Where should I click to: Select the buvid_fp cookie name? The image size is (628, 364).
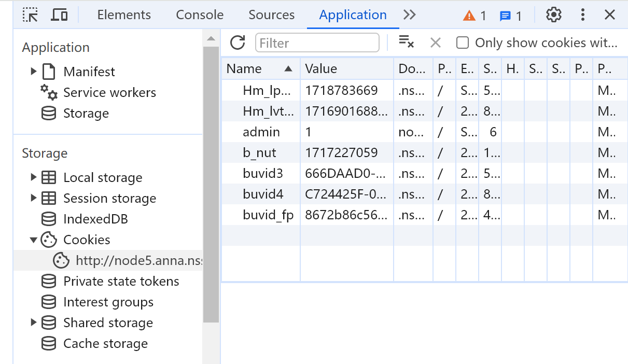coord(268,215)
